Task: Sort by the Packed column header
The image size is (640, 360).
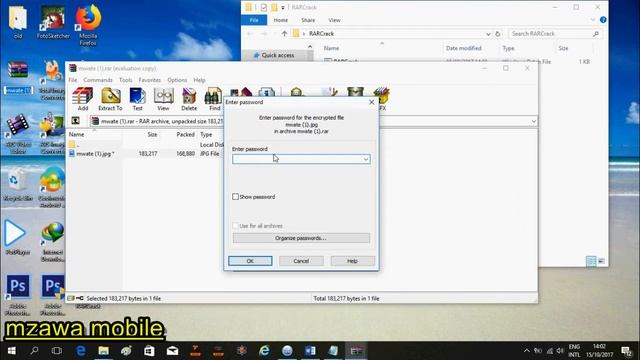Action: 185,134
